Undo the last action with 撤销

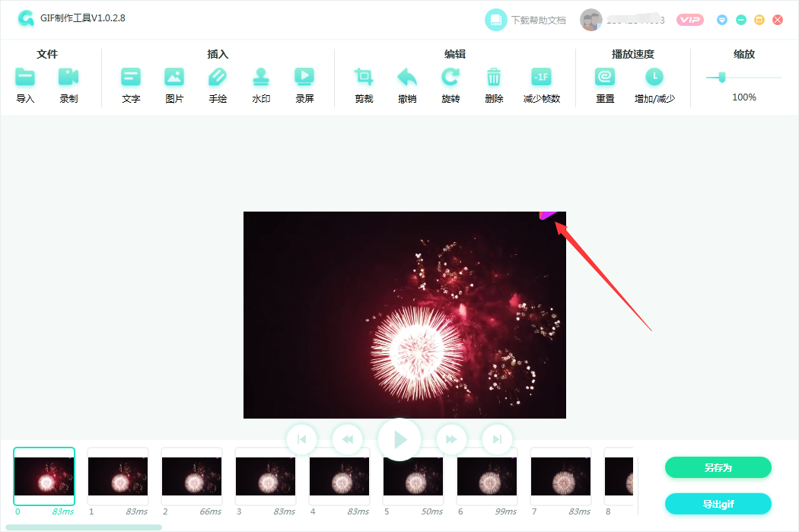407,78
